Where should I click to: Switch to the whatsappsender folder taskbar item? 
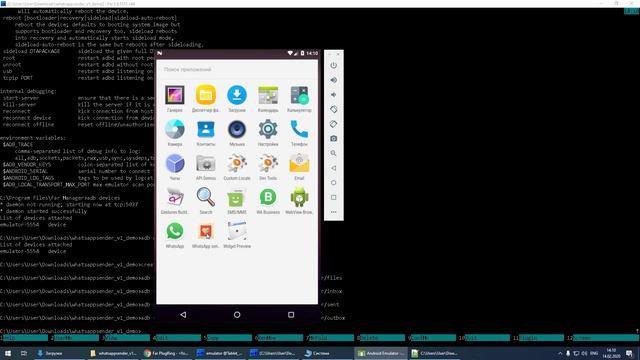click(112, 353)
